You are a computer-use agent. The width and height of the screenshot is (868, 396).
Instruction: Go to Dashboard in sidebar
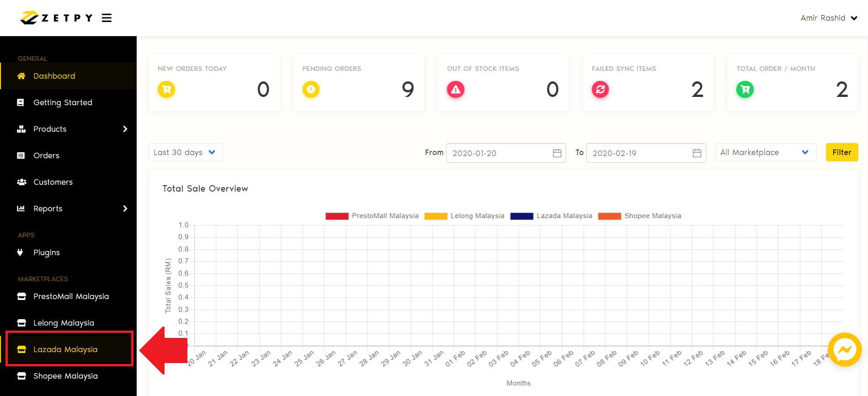pos(69,76)
